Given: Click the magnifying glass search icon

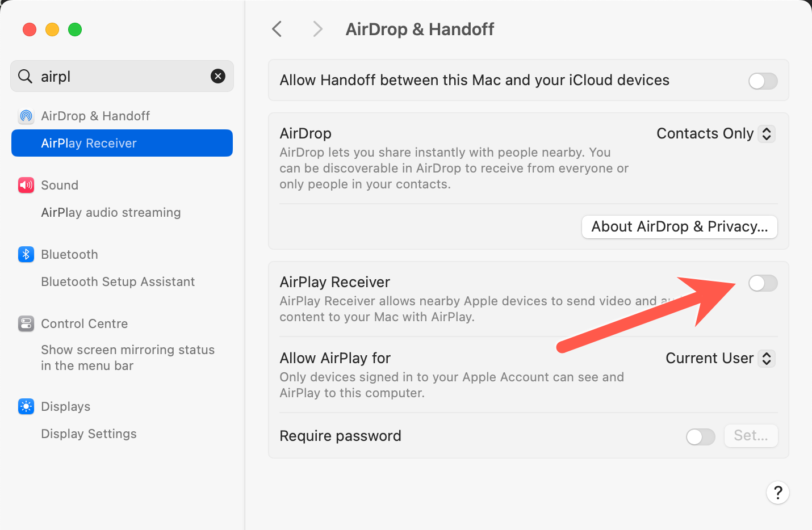Looking at the screenshot, I should 25,76.
